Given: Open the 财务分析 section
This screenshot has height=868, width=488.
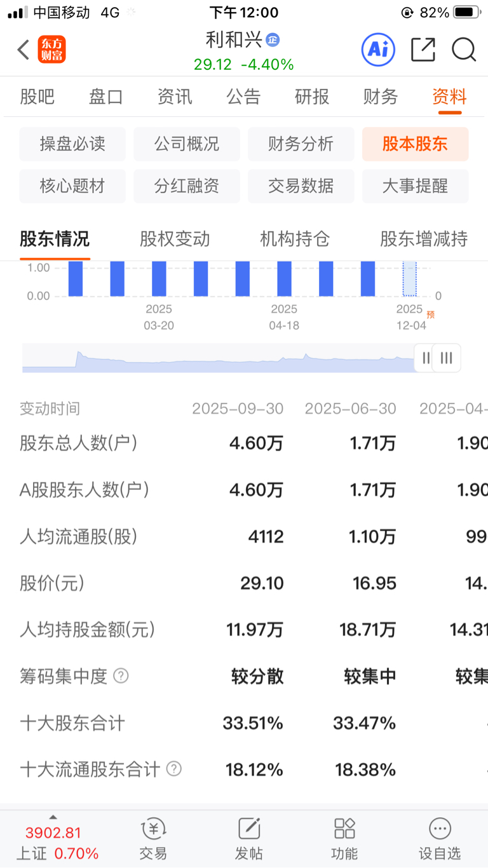Looking at the screenshot, I should [301, 144].
